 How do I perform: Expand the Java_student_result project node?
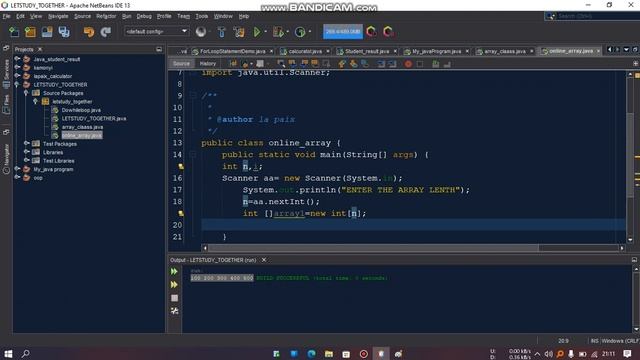click(17, 59)
